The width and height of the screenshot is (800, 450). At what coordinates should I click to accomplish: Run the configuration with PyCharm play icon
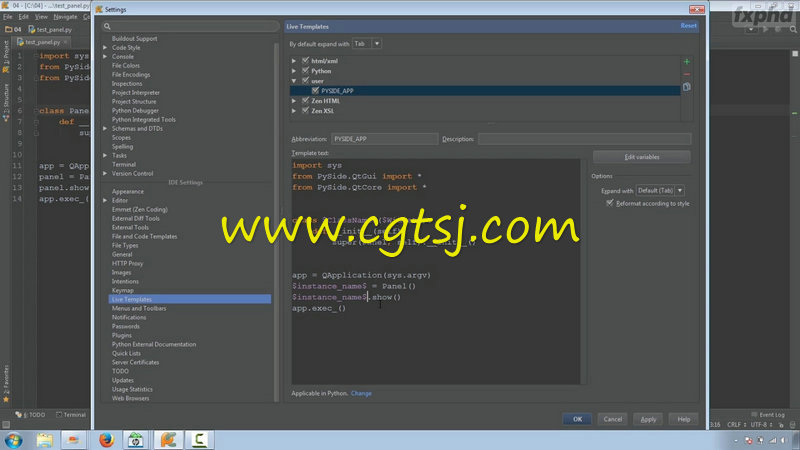(x=765, y=30)
